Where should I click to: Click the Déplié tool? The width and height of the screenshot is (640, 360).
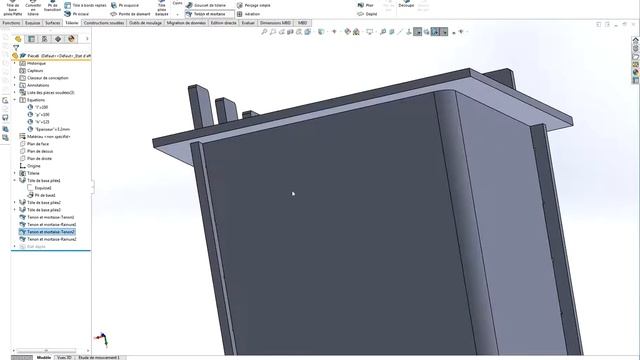click(x=367, y=14)
